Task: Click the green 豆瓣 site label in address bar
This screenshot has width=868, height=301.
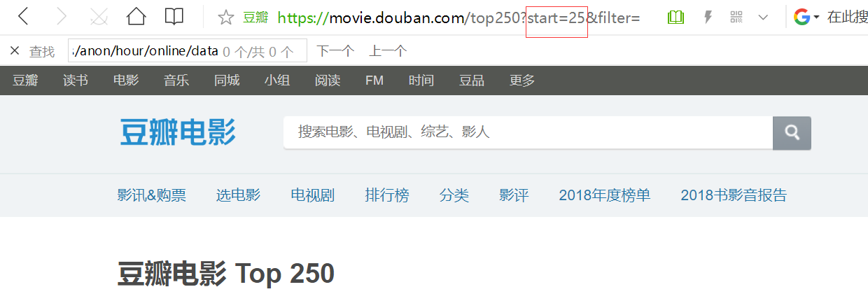Action: tap(255, 17)
